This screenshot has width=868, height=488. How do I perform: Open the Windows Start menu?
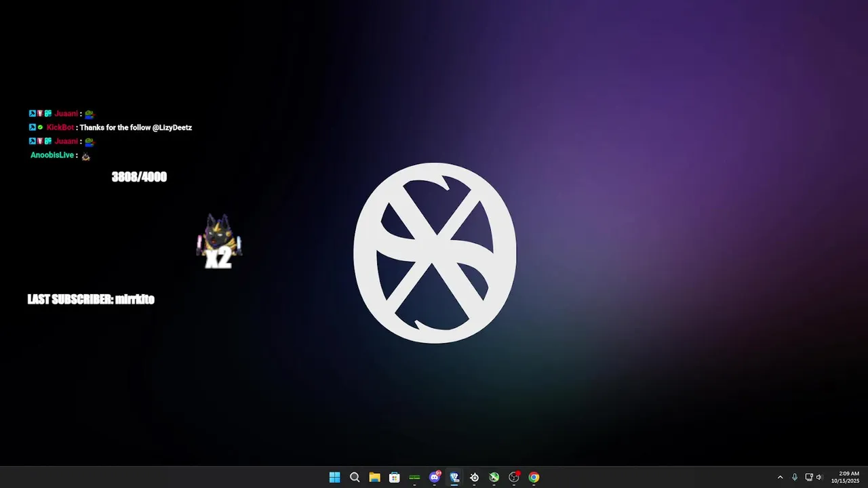(334, 477)
